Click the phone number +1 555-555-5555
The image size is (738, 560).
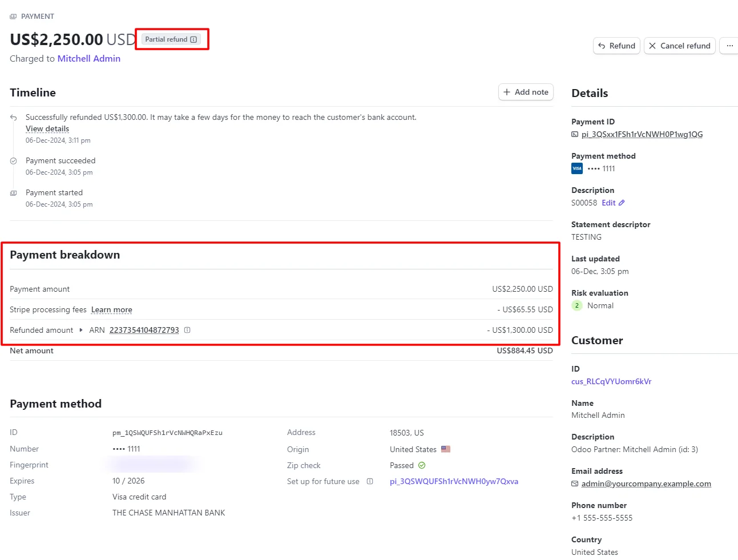(x=602, y=518)
